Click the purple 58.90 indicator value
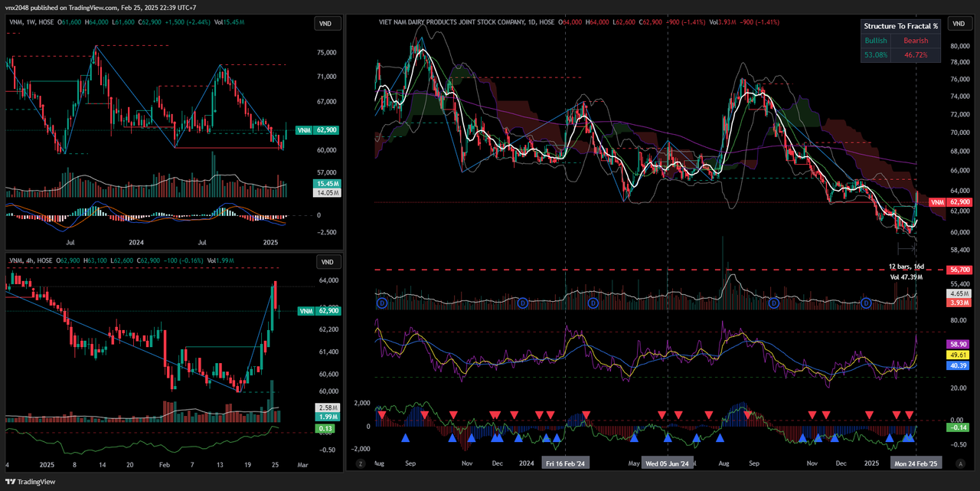The image size is (980, 491). 959,345
